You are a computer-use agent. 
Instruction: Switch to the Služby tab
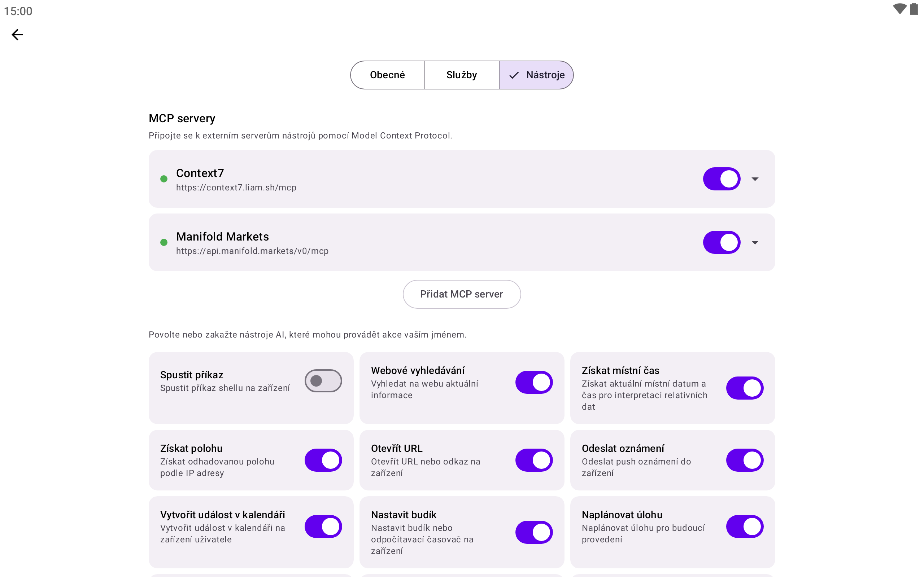(x=462, y=75)
